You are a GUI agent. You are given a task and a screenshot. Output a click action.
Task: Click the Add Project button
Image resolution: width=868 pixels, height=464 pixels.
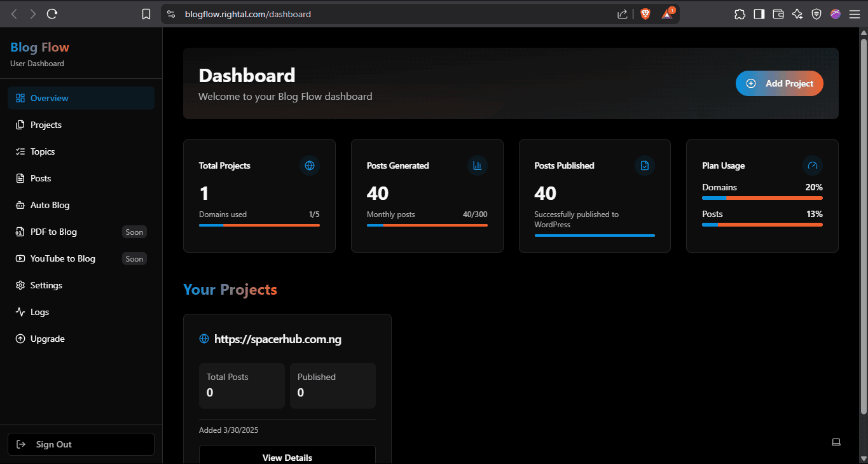tap(780, 83)
